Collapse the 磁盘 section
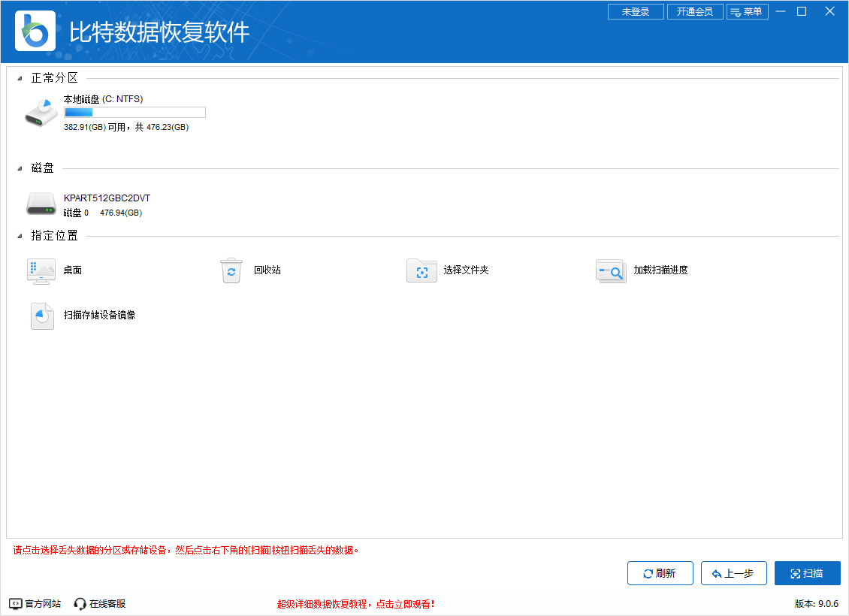The width and height of the screenshot is (849, 616). pyautogui.click(x=21, y=168)
